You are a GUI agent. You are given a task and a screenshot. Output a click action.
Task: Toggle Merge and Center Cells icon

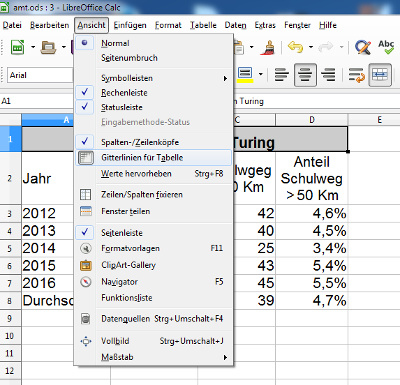[x=380, y=75]
